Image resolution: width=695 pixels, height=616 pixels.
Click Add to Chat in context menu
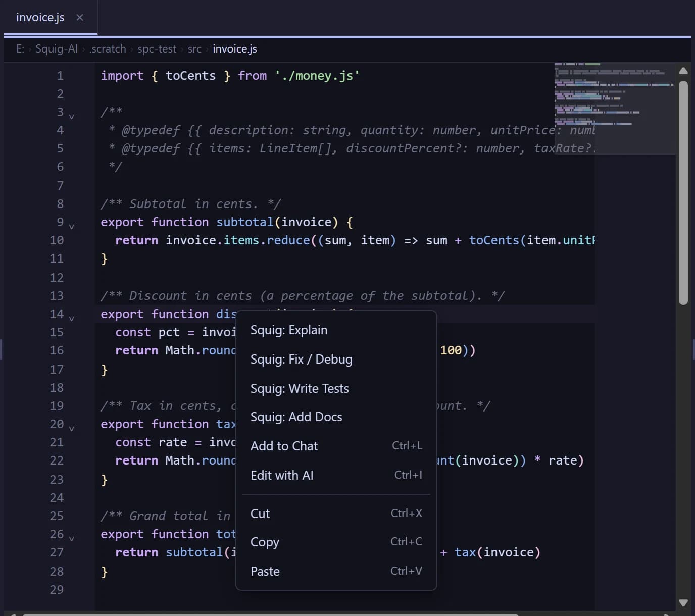click(336, 446)
